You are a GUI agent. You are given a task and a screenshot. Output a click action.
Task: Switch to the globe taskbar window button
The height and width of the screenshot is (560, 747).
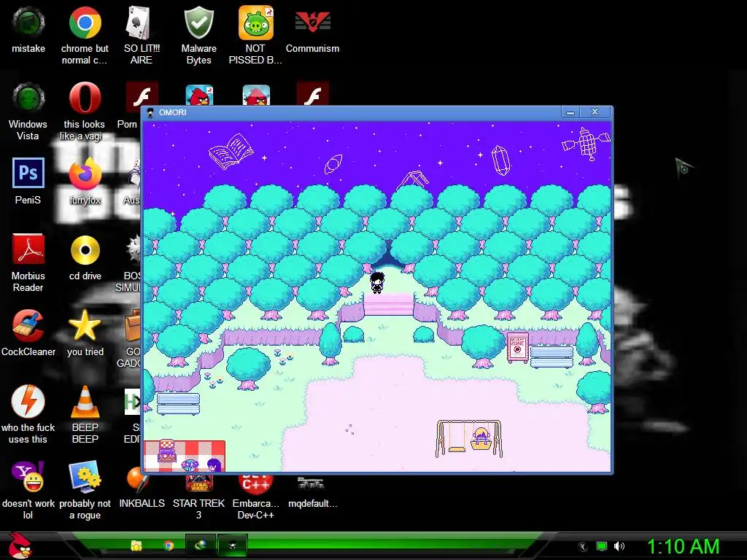click(200, 545)
